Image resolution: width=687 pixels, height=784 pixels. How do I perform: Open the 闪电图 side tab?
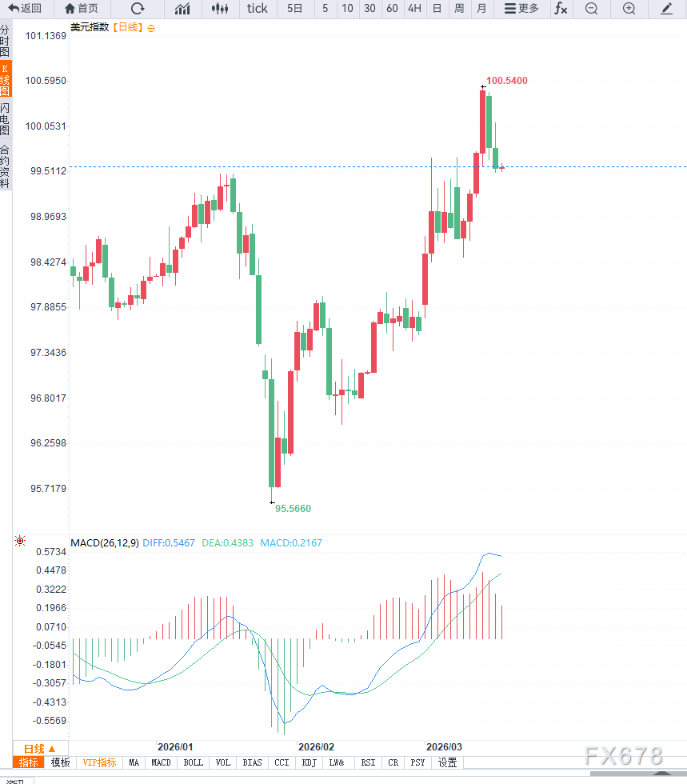[5, 118]
